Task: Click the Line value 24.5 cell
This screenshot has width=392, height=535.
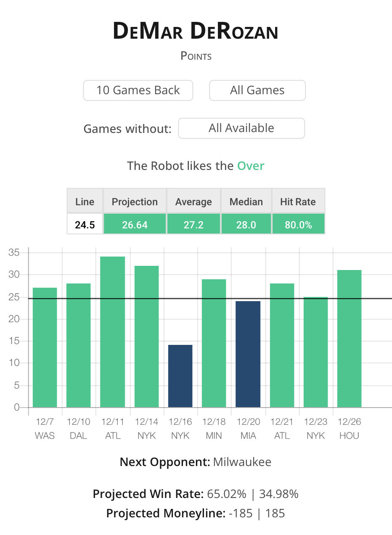Action: click(85, 224)
